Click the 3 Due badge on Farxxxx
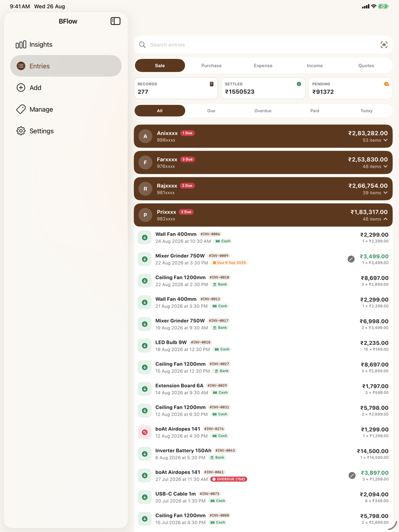 [x=187, y=159]
